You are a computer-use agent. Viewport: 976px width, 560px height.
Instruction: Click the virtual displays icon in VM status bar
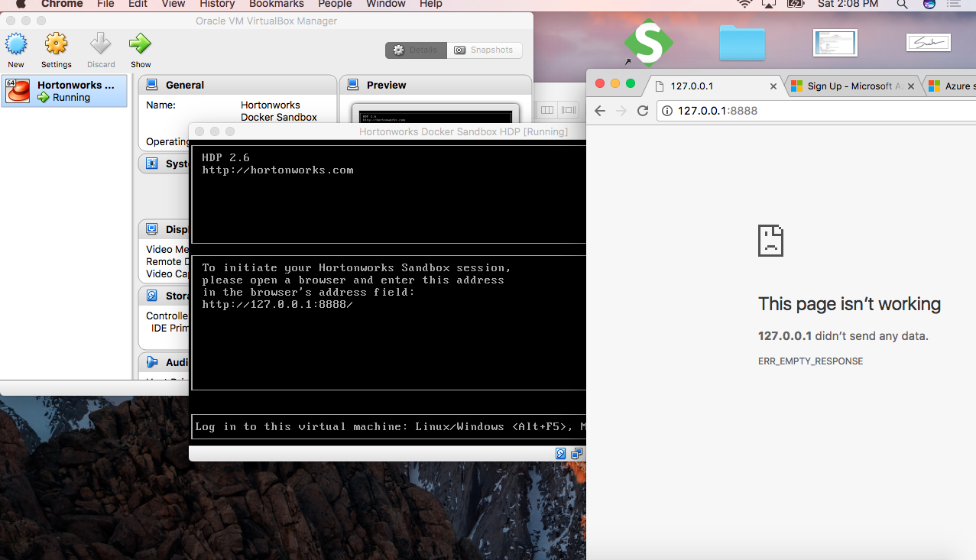[576, 453]
